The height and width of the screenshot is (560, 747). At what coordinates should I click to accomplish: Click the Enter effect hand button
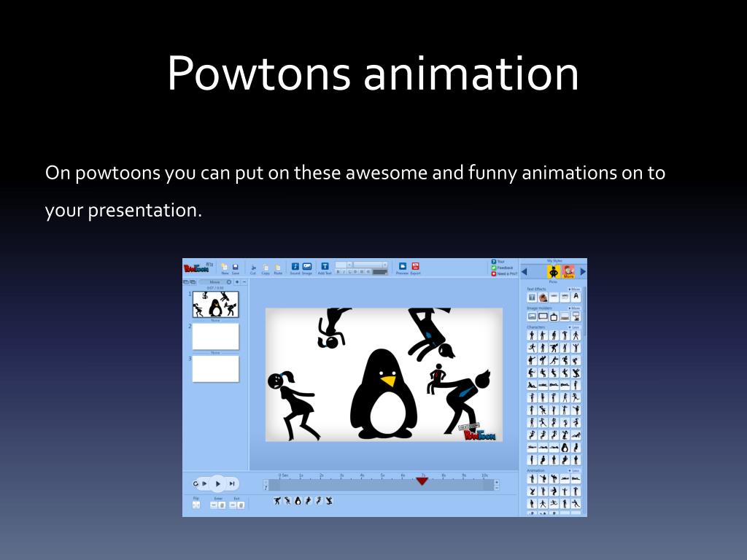tap(222, 505)
